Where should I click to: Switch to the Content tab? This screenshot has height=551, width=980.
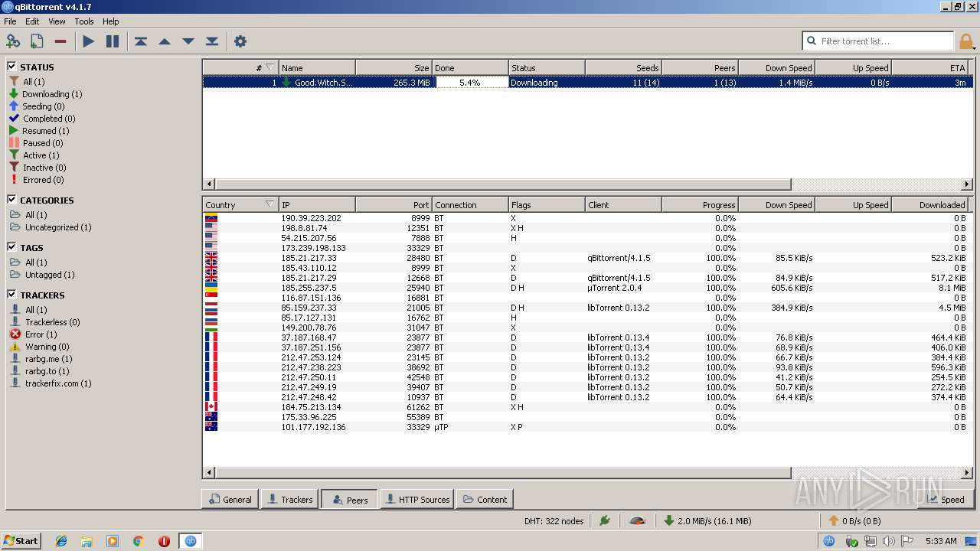tap(485, 499)
